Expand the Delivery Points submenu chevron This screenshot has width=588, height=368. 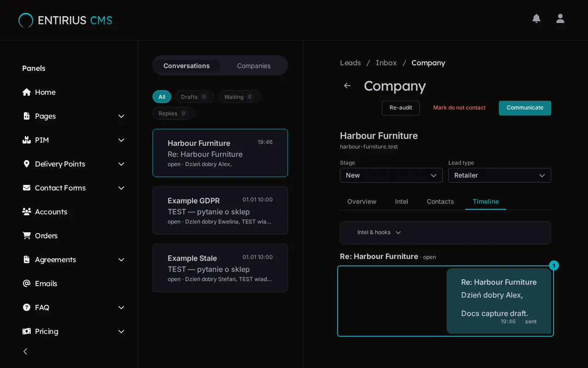tap(121, 164)
